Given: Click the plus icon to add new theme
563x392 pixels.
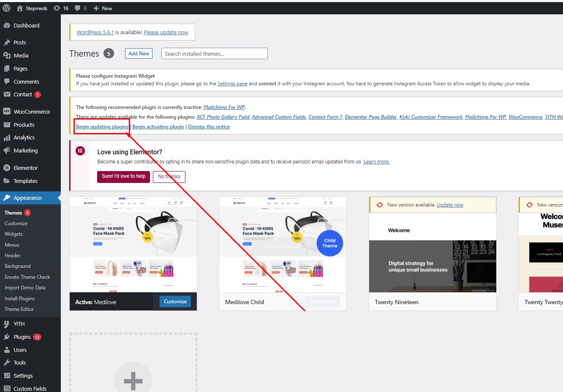Looking at the screenshot, I should click(133, 380).
